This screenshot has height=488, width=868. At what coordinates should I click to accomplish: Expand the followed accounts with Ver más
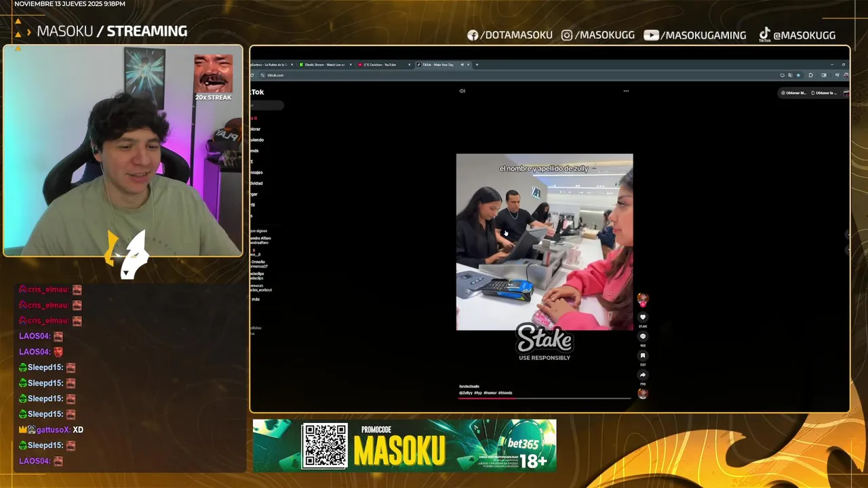pos(256,299)
